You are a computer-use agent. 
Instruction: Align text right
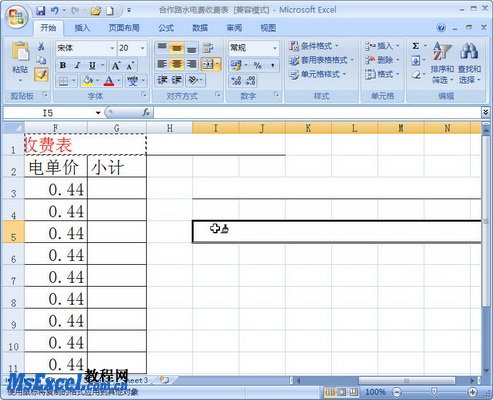(x=191, y=64)
